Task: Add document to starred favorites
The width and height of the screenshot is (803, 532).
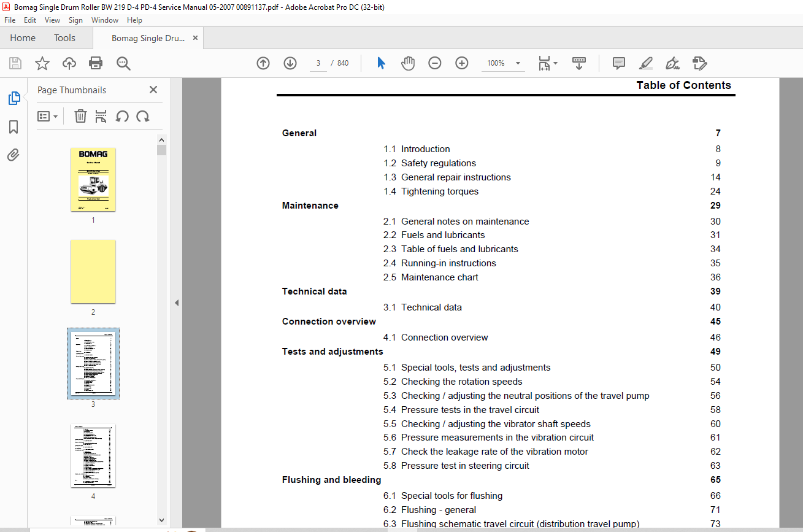Action: [x=42, y=63]
